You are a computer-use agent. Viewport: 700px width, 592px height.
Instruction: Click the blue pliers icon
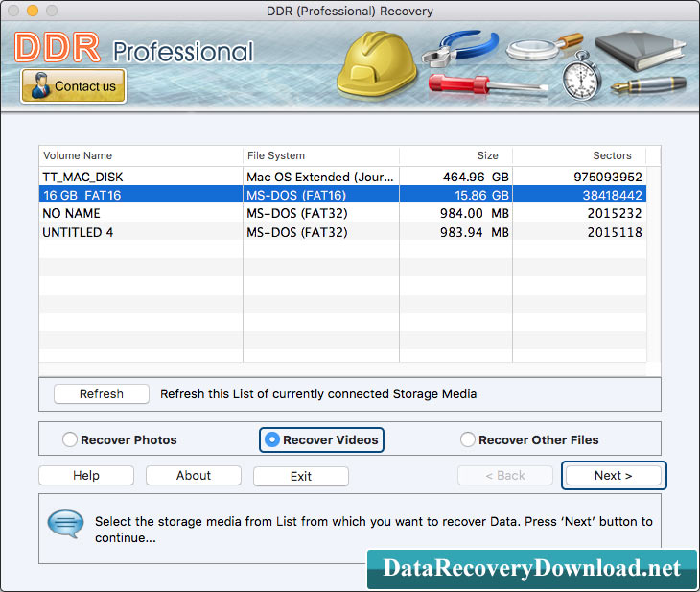point(460,48)
